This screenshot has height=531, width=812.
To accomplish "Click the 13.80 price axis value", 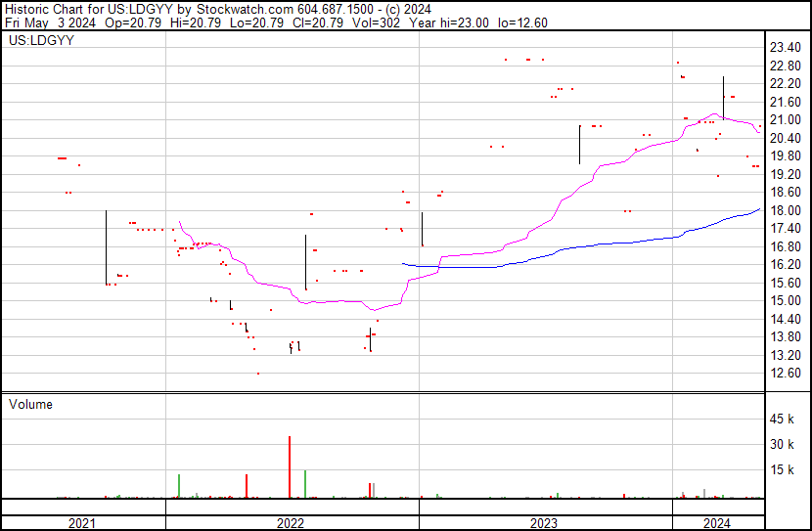I will pos(785,337).
